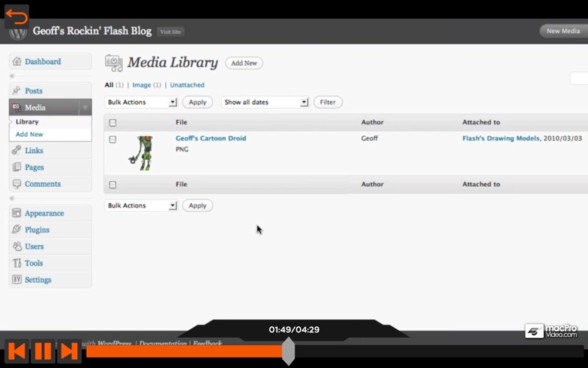The height and width of the screenshot is (368, 588).
Task: Skip to the next video track
Action: coord(69,351)
